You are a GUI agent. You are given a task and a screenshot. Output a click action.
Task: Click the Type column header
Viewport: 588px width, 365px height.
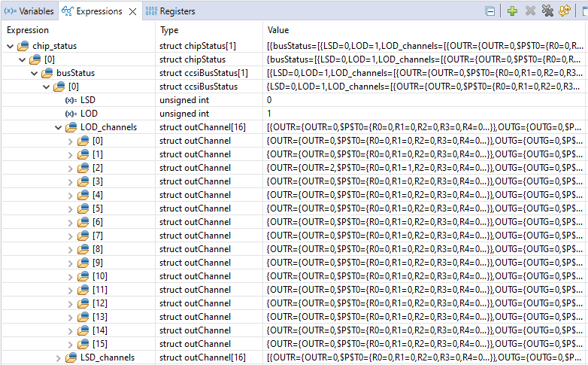(170, 30)
